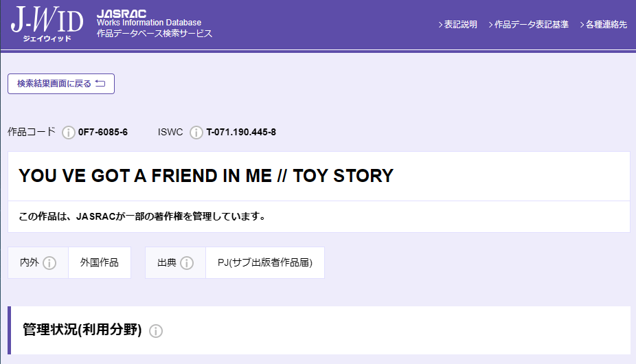Click info icon next to ISWC
The width and height of the screenshot is (636, 364).
click(196, 133)
